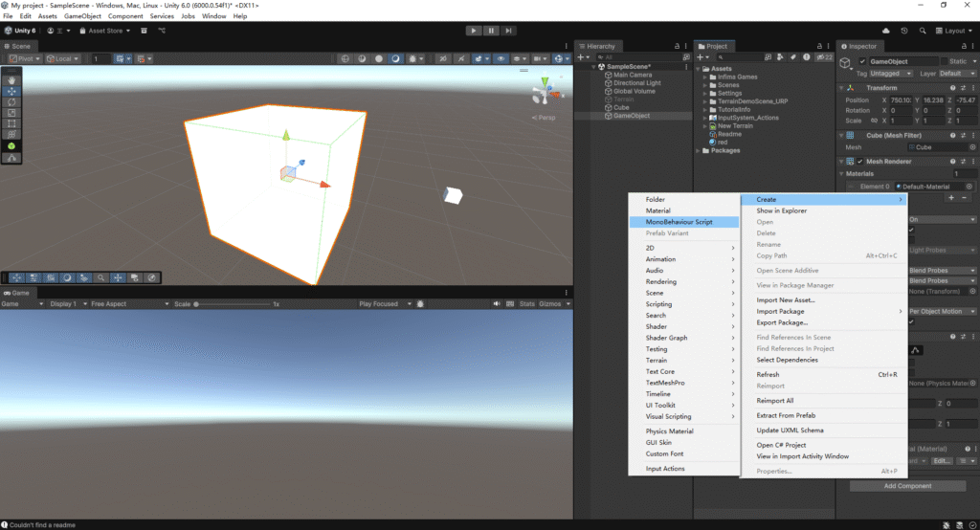Toggle the Mesh Renderer enabled checkbox
Image resolution: width=980 pixels, height=530 pixels.
click(x=860, y=162)
